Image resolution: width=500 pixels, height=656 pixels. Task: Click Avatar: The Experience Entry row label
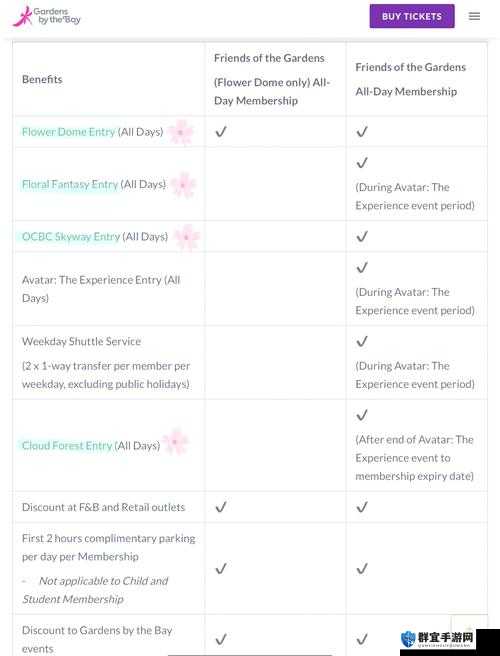click(101, 289)
